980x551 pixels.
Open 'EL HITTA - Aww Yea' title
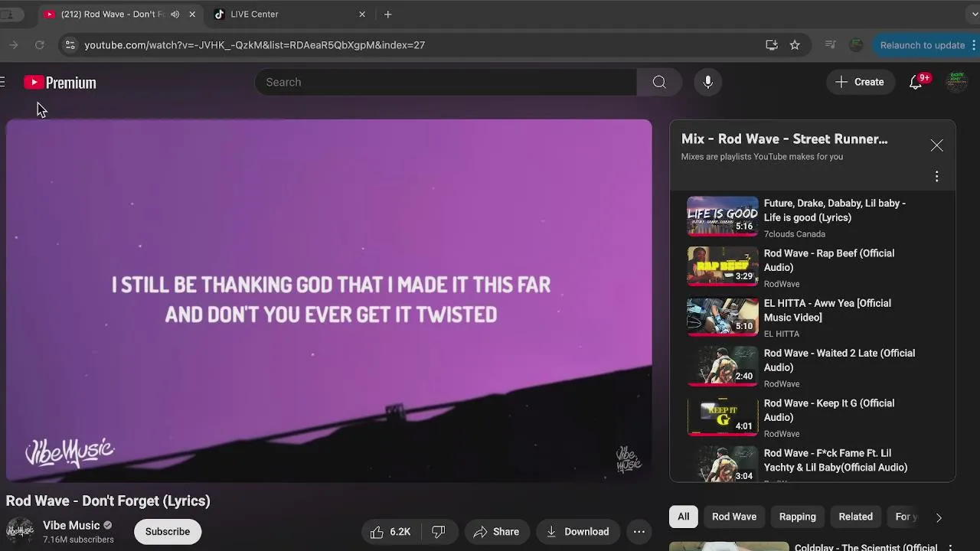[828, 310]
